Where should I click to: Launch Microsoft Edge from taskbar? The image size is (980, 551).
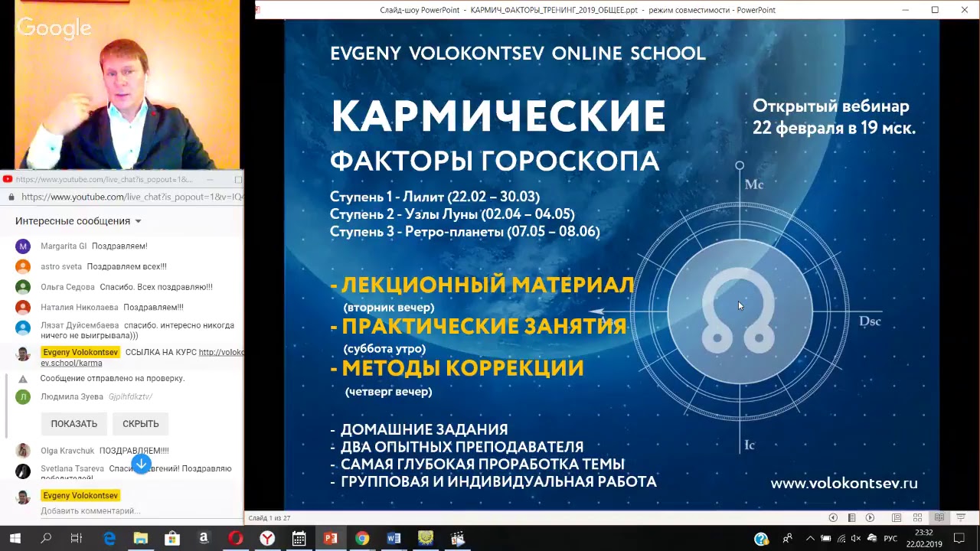[109, 539]
